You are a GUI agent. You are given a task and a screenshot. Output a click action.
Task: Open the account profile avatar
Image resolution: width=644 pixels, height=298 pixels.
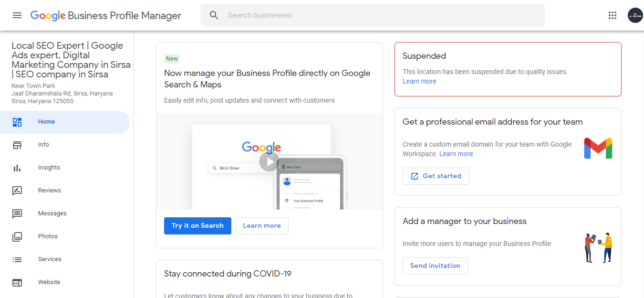[x=635, y=15]
